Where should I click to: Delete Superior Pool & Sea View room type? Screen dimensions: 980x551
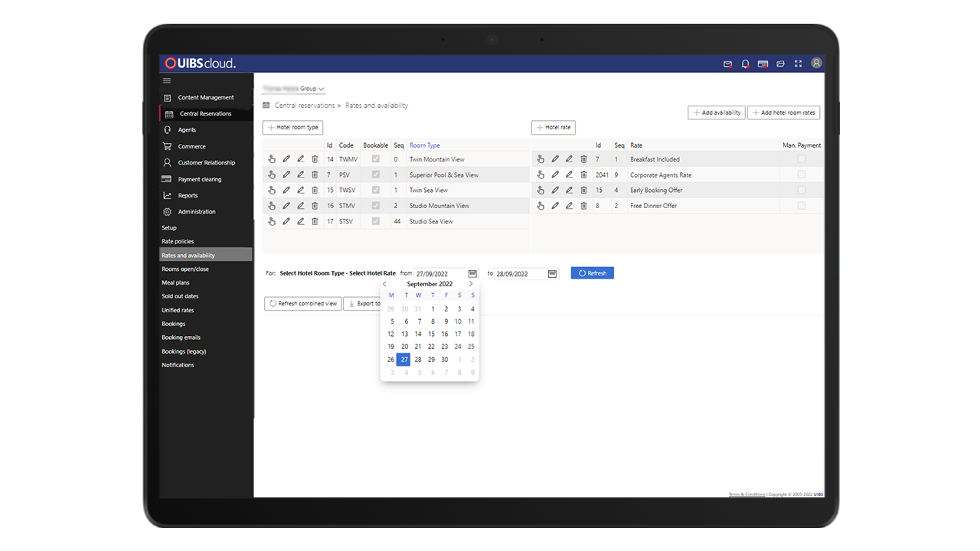pyautogui.click(x=315, y=174)
